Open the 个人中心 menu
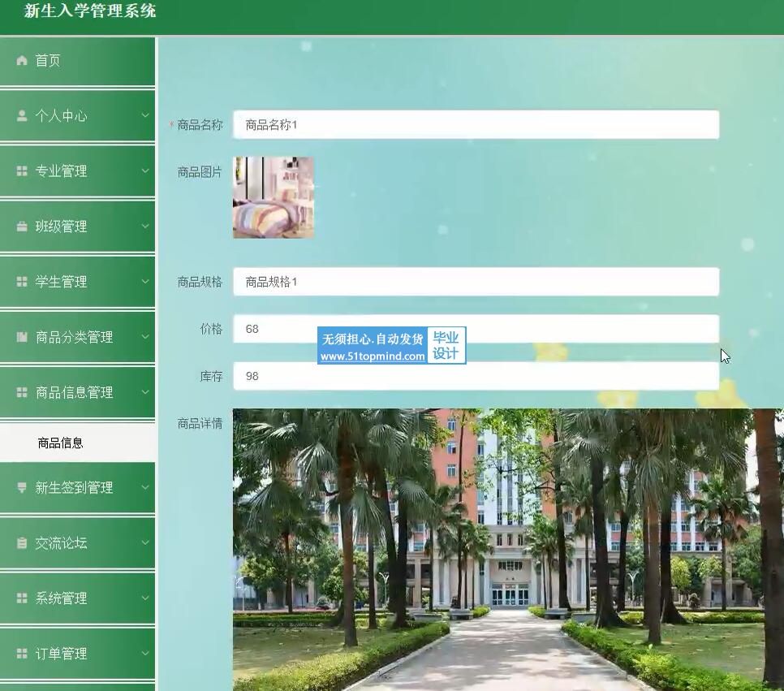The height and width of the screenshot is (691, 784). 77,115
